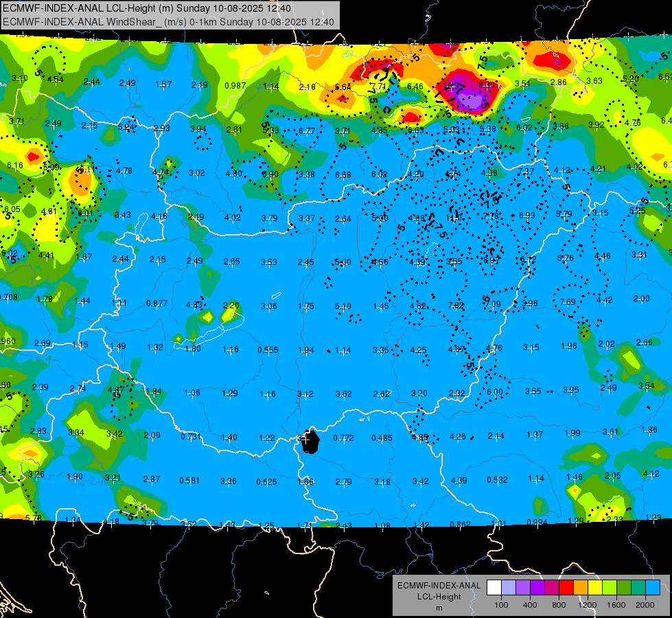Image resolution: width=672 pixels, height=618 pixels.
Task: Click the legend title 'ECMWF-INDEX-ANAL'
Action: point(439,586)
